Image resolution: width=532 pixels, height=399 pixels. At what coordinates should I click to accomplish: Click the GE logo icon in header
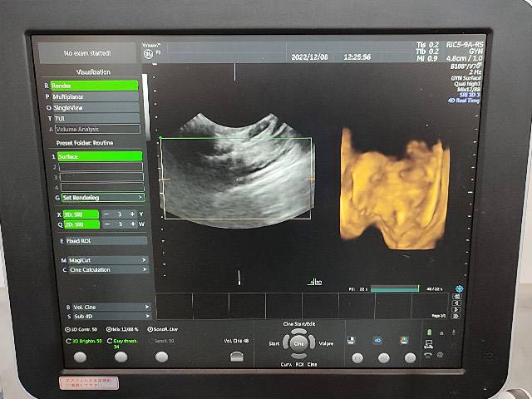pos(148,54)
